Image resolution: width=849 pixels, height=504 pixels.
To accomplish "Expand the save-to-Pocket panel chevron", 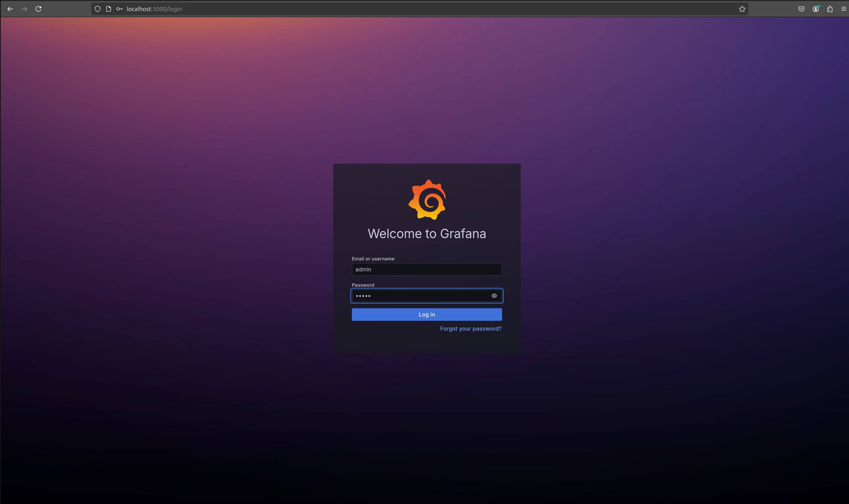I will point(801,9).
